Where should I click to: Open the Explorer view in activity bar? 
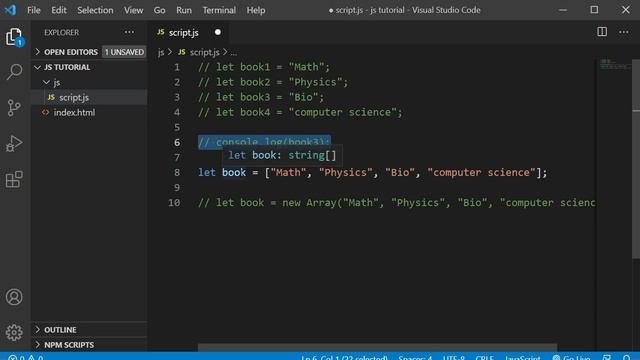tap(14, 37)
